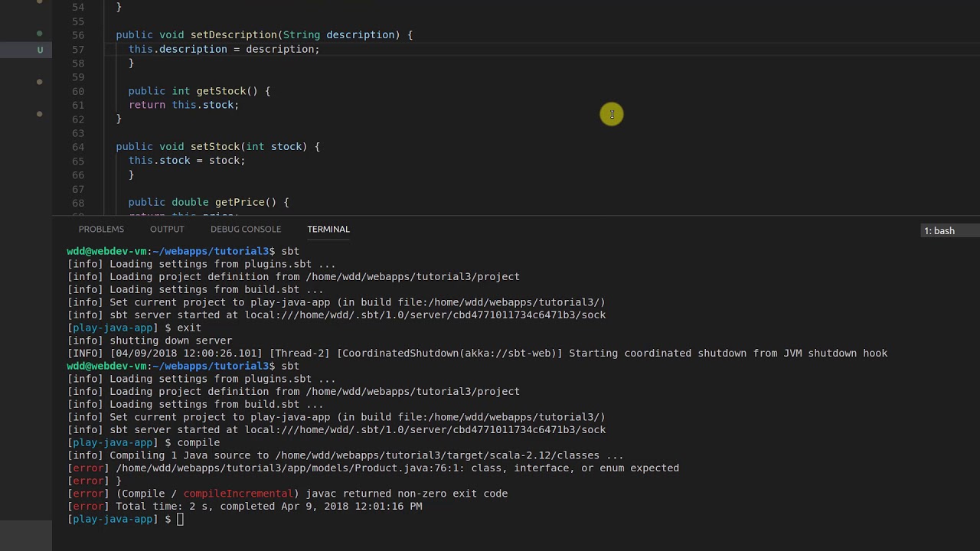Select the untracked 'U' file row in sidebar
This screenshot has height=551, width=980.
pyautogui.click(x=26, y=50)
